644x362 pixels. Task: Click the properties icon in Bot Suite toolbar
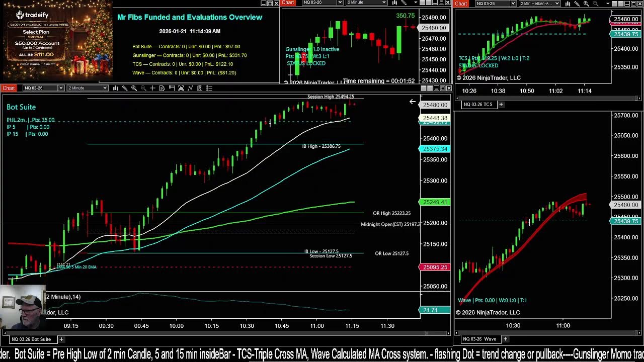pyautogui.click(x=200, y=88)
